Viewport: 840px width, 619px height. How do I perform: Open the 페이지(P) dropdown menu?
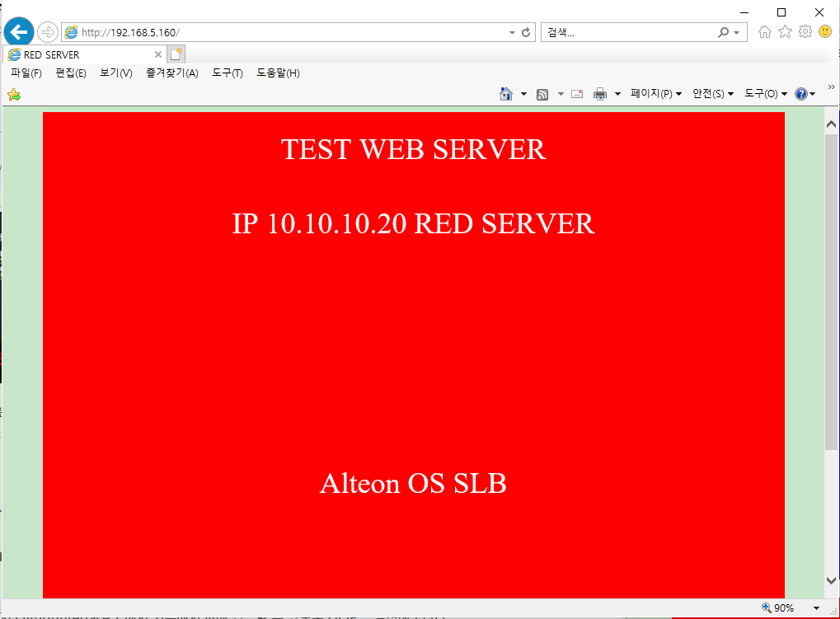point(655,94)
